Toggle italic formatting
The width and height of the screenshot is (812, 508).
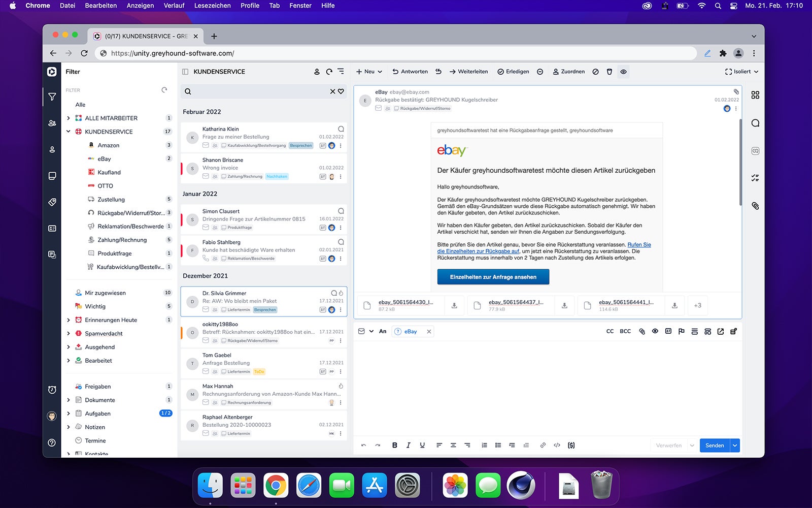click(x=408, y=445)
